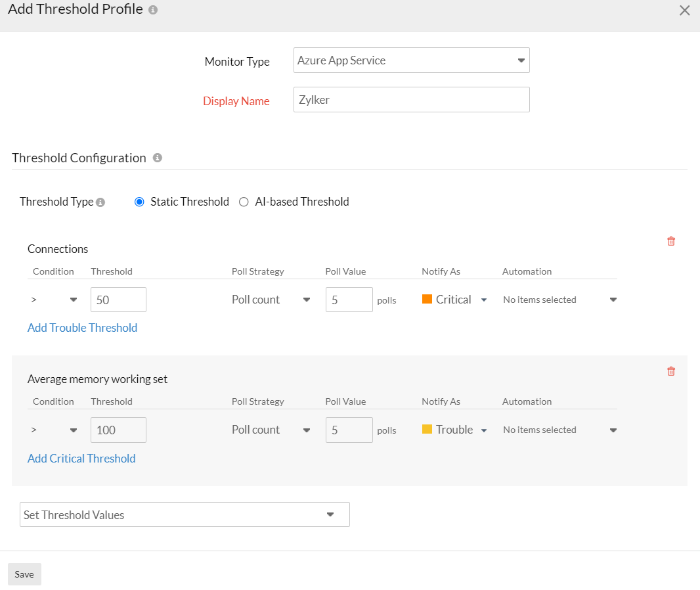This screenshot has height=590, width=700.
Task: Close the Add Threshold Profile dialog
Action: pyautogui.click(x=685, y=11)
